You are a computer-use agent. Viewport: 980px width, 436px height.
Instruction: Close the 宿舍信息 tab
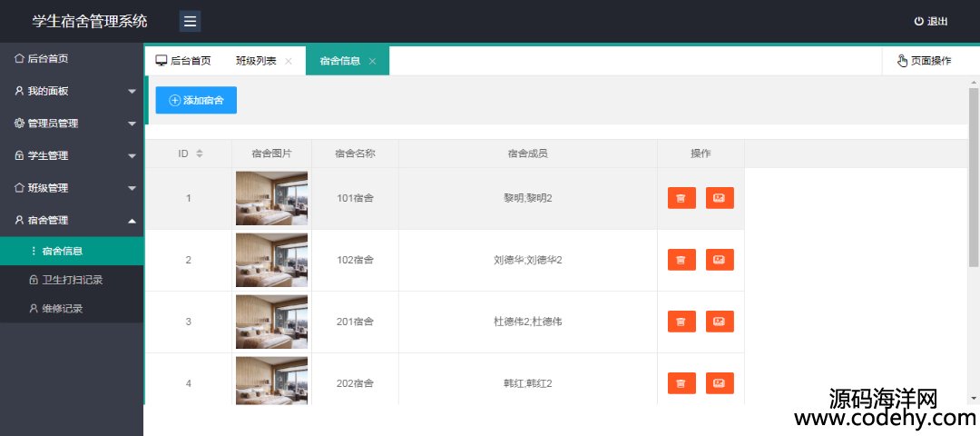(372, 61)
